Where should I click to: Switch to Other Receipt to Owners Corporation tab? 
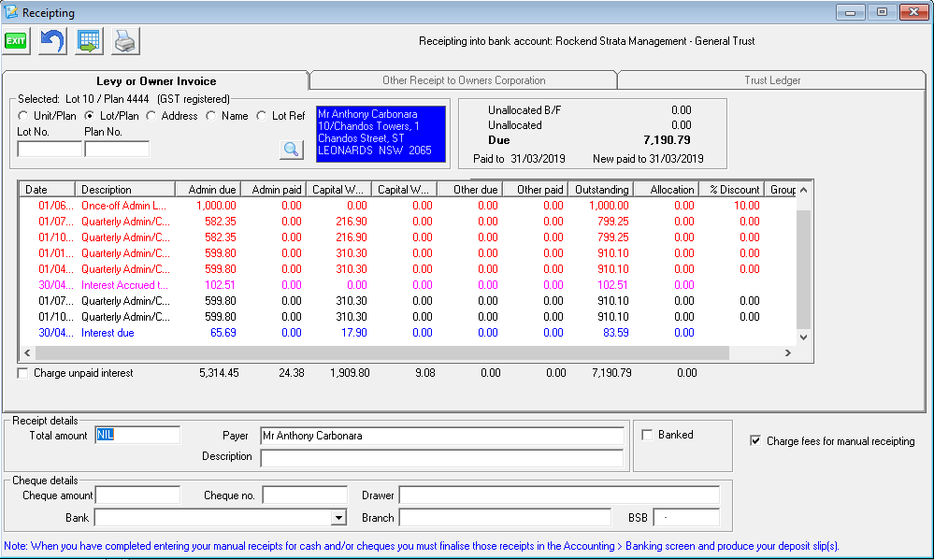tap(464, 80)
